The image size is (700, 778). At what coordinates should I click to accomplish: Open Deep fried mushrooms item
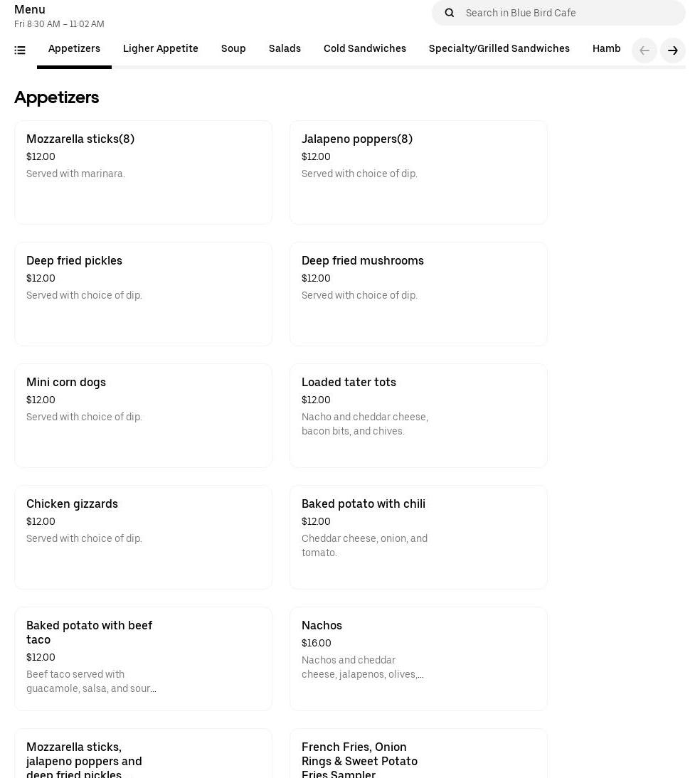pos(418,294)
